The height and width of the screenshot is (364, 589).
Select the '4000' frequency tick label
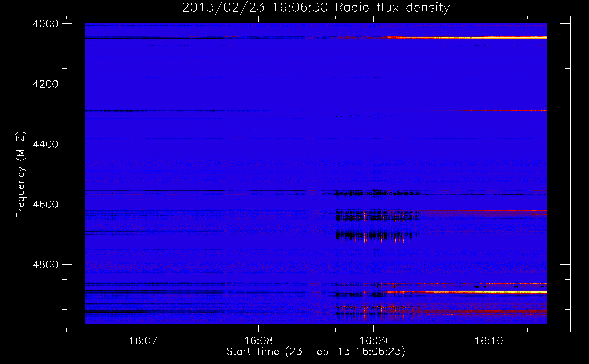(x=46, y=24)
